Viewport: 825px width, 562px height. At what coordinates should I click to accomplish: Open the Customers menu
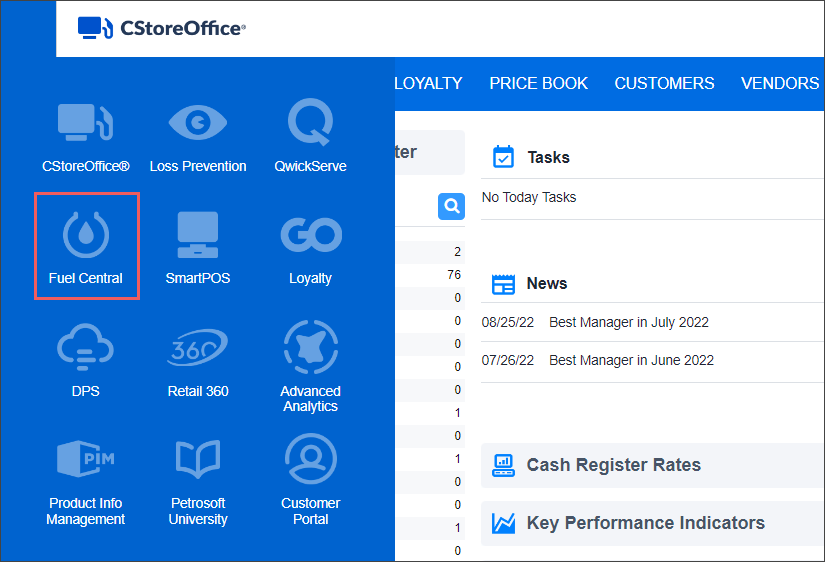point(664,84)
